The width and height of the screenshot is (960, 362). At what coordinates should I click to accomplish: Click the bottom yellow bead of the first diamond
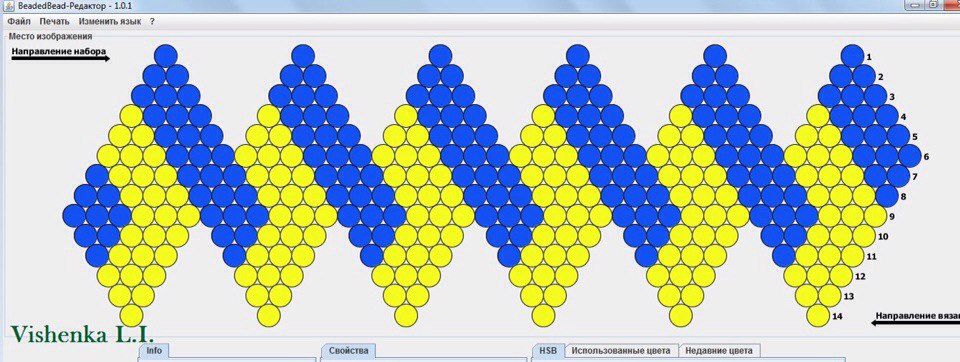[x=131, y=316]
